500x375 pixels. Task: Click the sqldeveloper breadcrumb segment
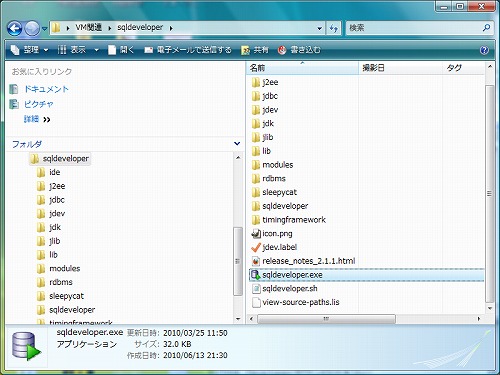click(140, 28)
